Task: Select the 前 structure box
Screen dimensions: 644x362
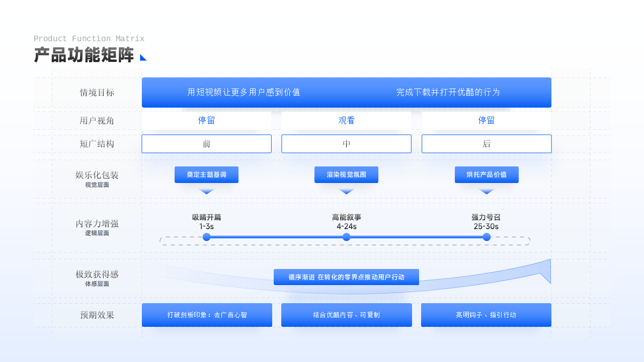Action: (206, 144)
